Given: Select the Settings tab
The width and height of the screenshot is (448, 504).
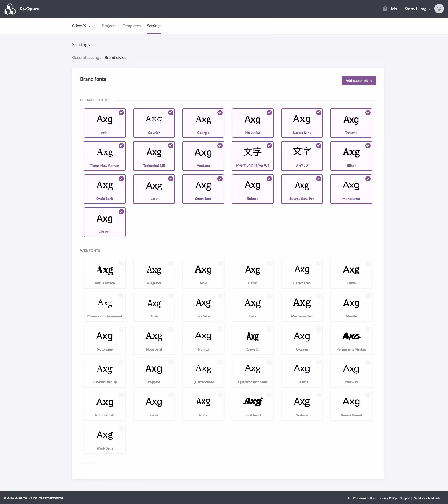Looking at the screenshot, I should click(154, 26).
